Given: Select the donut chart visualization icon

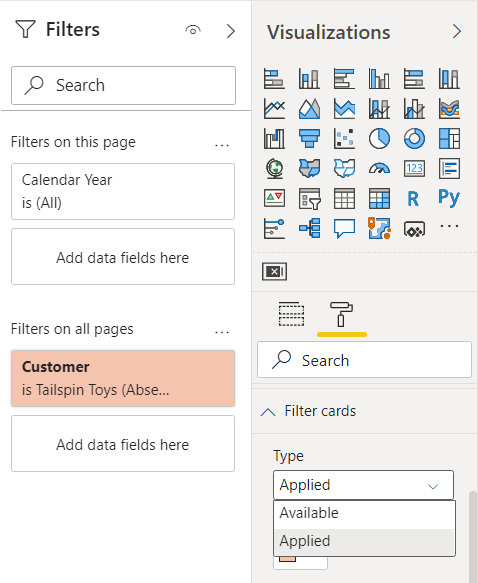Looking at the screenshot, I should click(414, 139).
